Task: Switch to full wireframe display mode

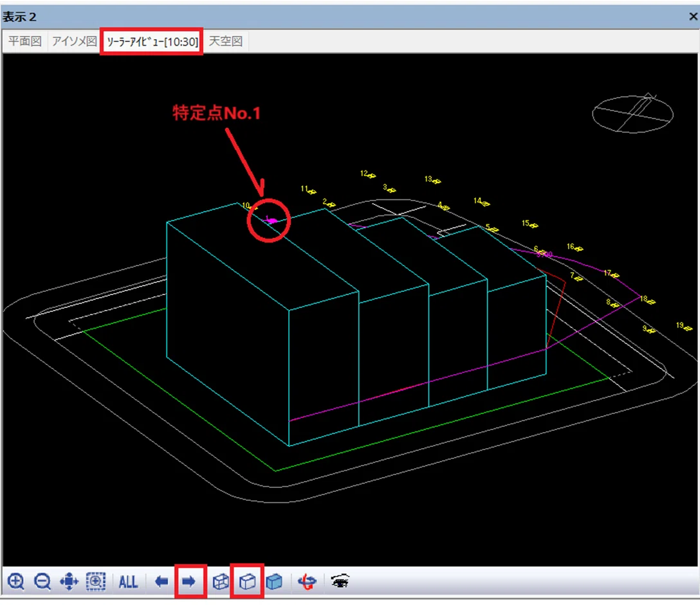Action: point(221,581)
